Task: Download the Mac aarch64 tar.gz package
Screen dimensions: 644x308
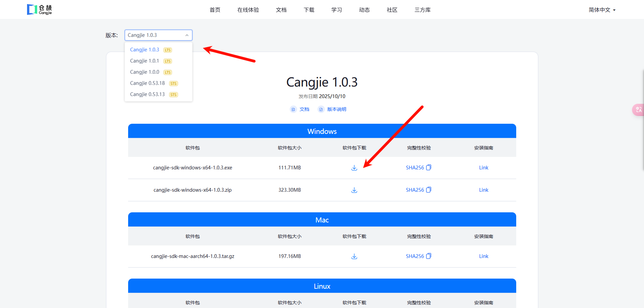Action: [x=354, y=256]
